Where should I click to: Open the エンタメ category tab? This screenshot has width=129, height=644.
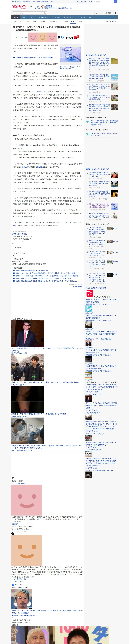click(42, 22)
